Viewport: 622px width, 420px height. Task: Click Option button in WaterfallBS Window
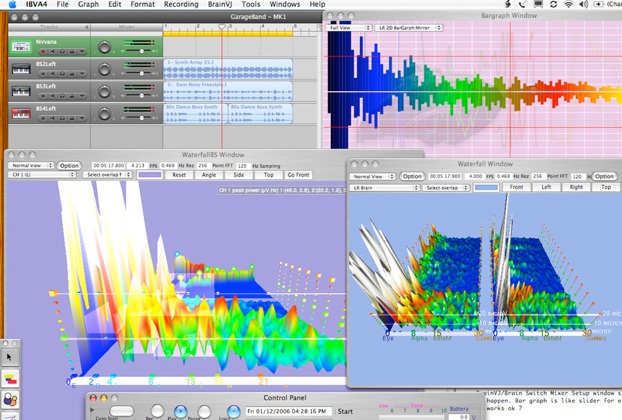point(69,166)
